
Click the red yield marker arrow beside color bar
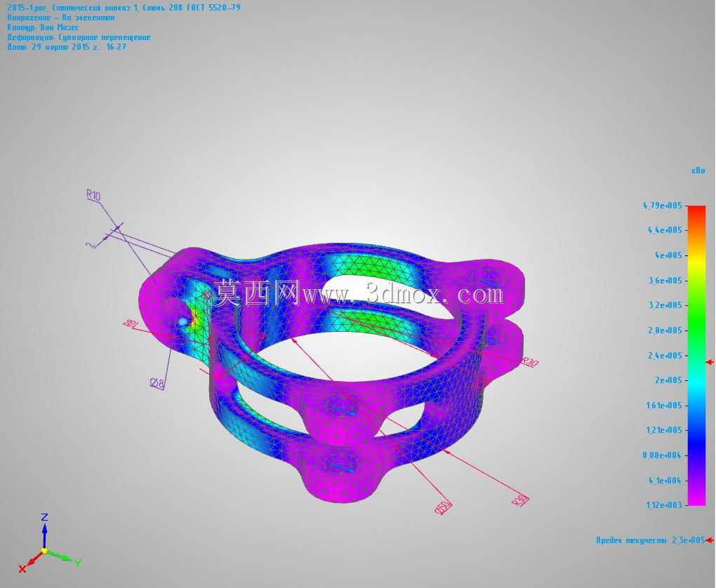(710, 362)
